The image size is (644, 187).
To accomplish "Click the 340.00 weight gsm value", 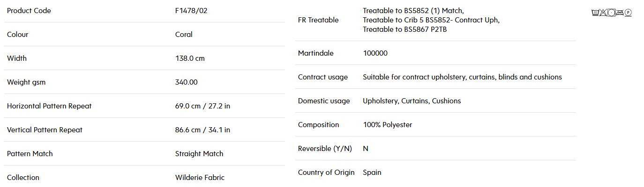I will (x=186, y=82).
